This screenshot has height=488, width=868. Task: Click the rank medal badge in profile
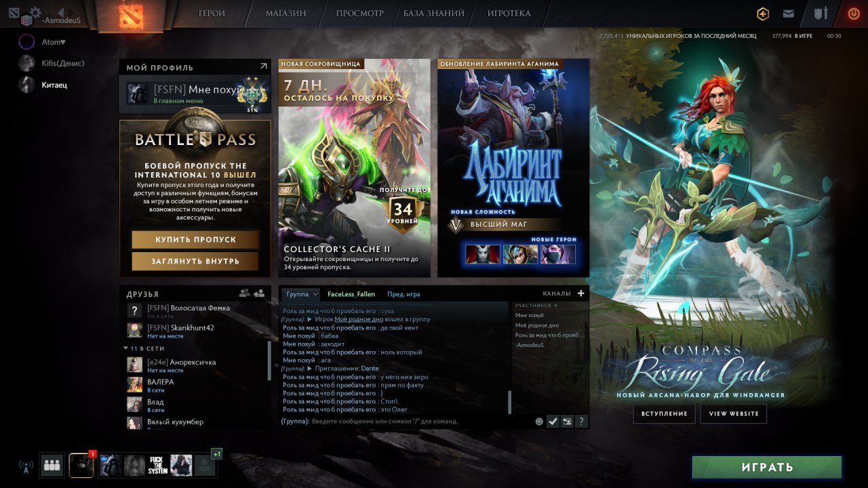click(252, 95)
